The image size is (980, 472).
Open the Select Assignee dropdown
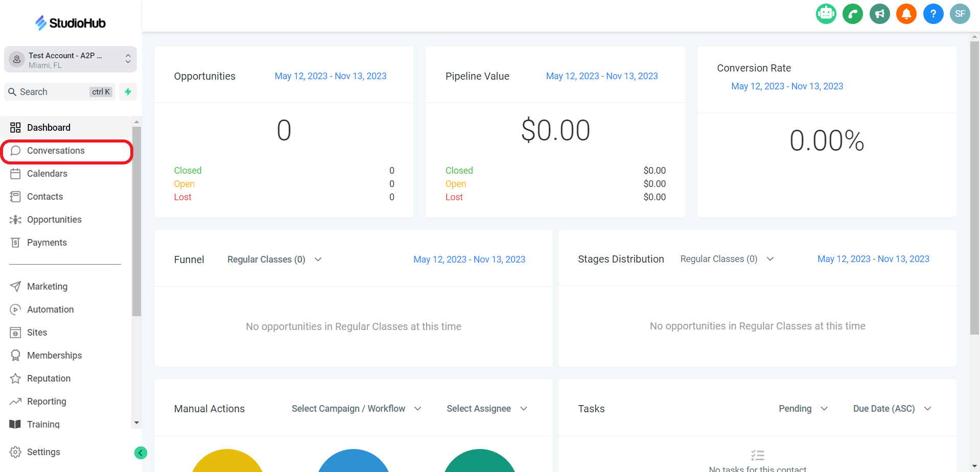[486, 409]
